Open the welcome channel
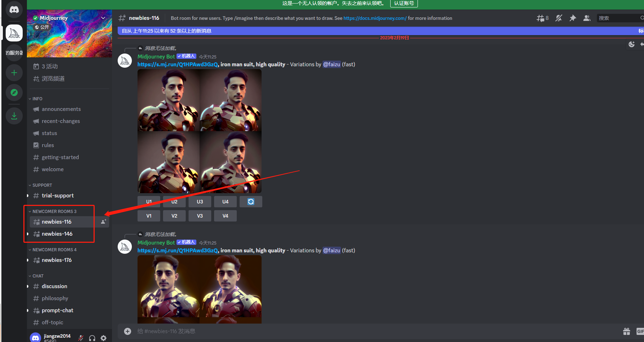The image size is (644, 342). (69, 169)
